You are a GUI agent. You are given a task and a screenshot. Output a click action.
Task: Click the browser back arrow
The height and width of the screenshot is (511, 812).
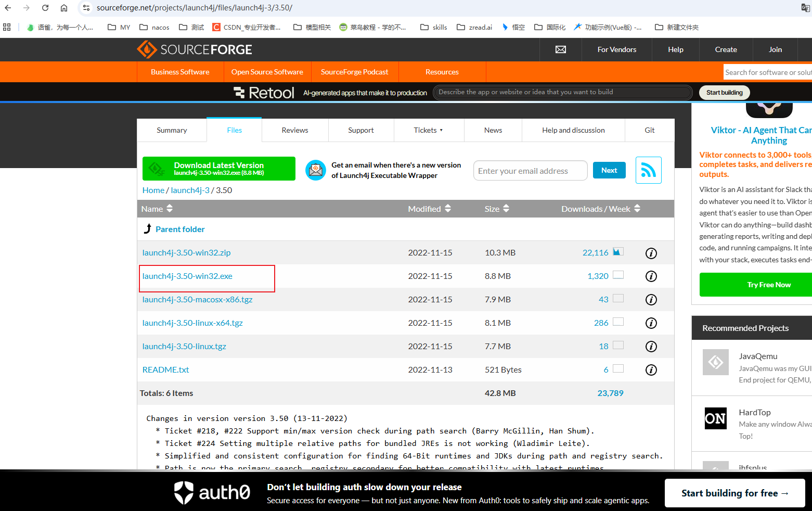(8, 8)
